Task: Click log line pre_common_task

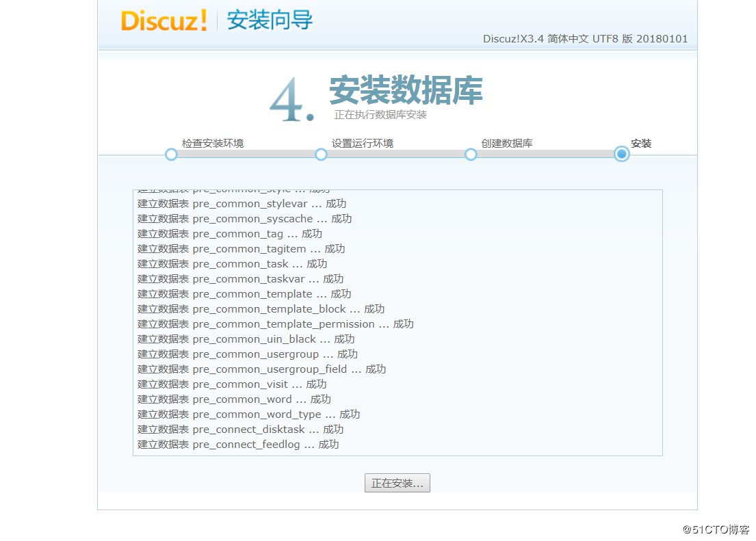Action: pyautogui.click(x=233, y=264)
